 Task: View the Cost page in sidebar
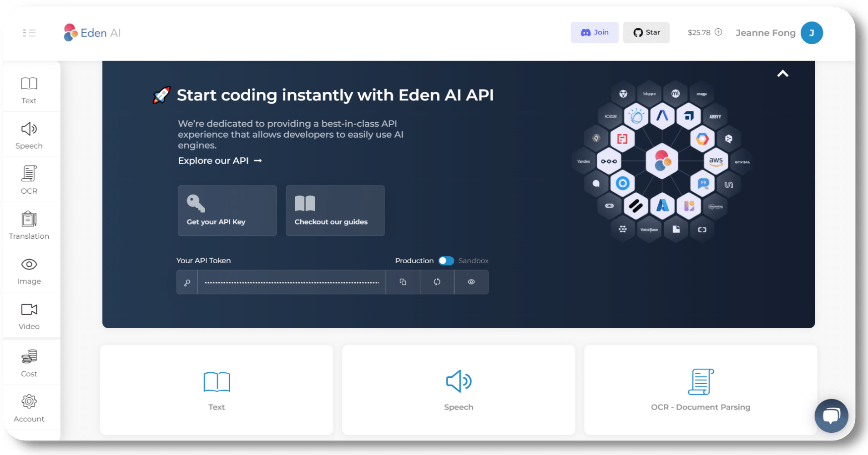[29, 363]
